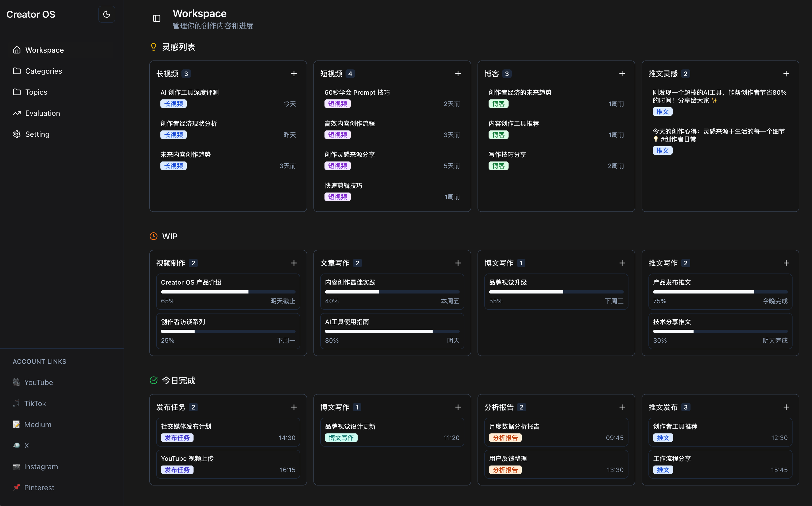Open completed task 社交媒体发布计划
This screenshot has height=506, width=812.
tap(228, 432)
